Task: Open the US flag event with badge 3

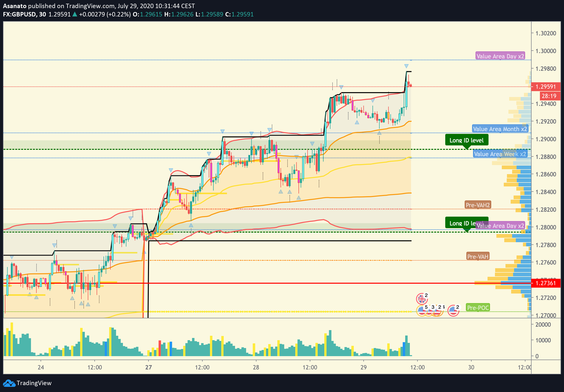Action: pos(429,311)
